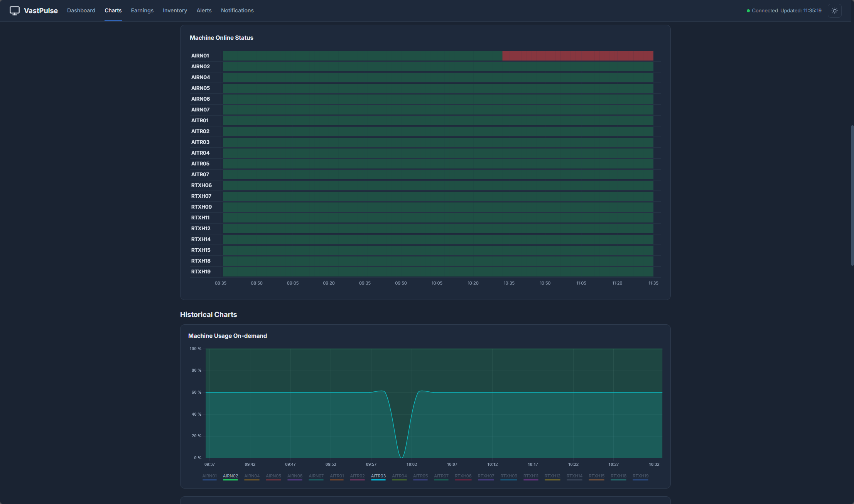Click the color line under AIRN02 legend label

click(x=230, y=480)
